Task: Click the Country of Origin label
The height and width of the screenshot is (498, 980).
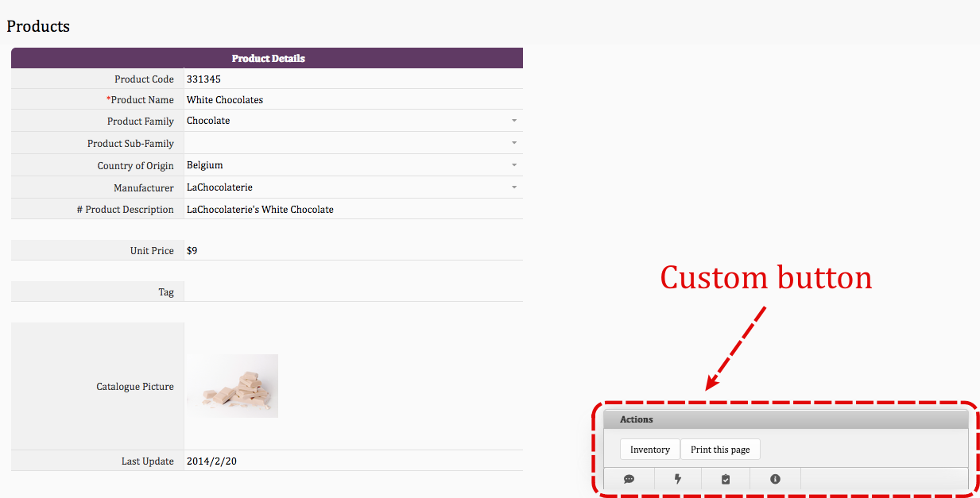Action: point(136,166)
